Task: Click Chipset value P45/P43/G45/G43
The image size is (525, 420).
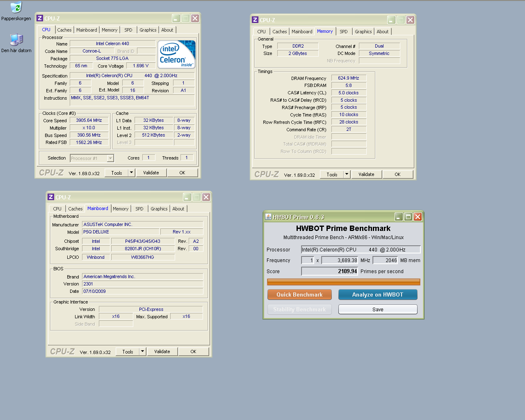Action: 143,241
